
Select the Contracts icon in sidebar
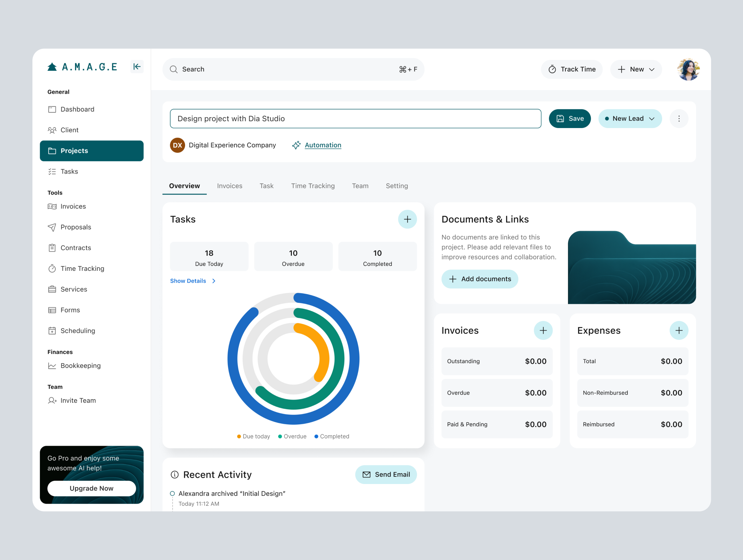pyautogui.click(x=52, y=248)
